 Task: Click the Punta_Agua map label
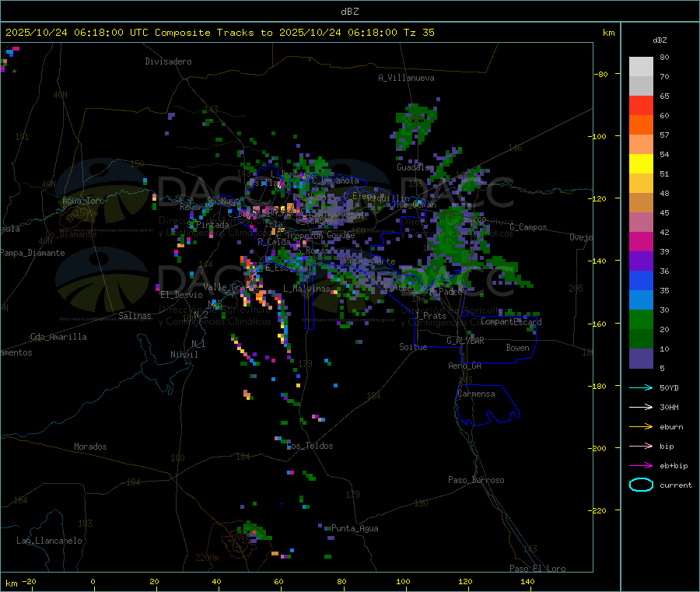(355, 528)
